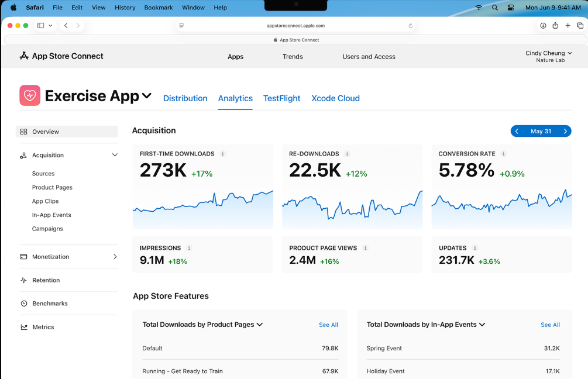The height and width of the screenshot is (379, 588).
Task: Go back with Safari back arrow
Action: [x=66, y=26]
